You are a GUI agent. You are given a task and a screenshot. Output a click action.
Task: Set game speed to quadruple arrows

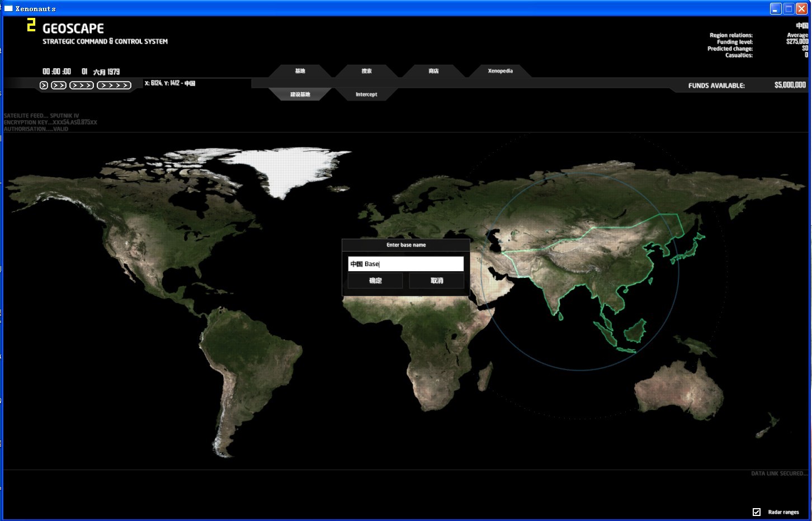114,85
